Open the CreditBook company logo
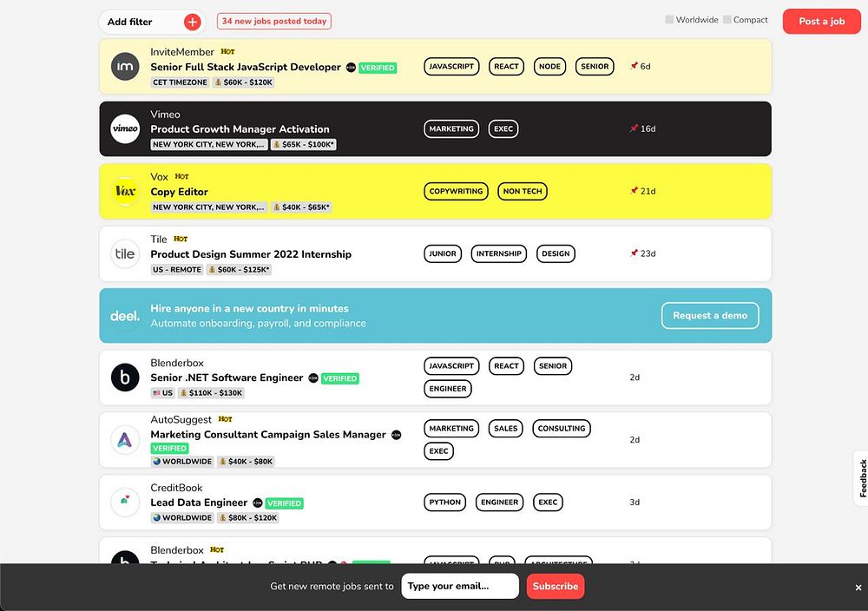This screenshot has height=611, width=868. [125, 503]
